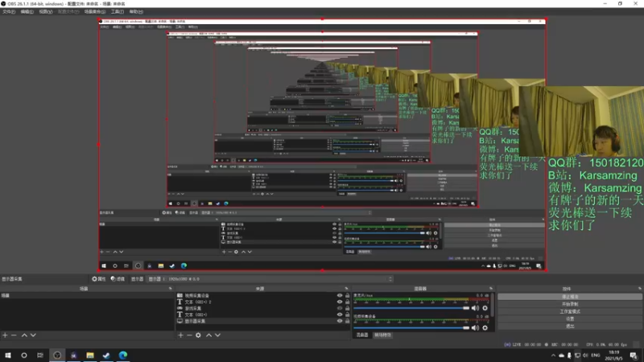Open the 文件(F) menu

[x=9, y=11]
